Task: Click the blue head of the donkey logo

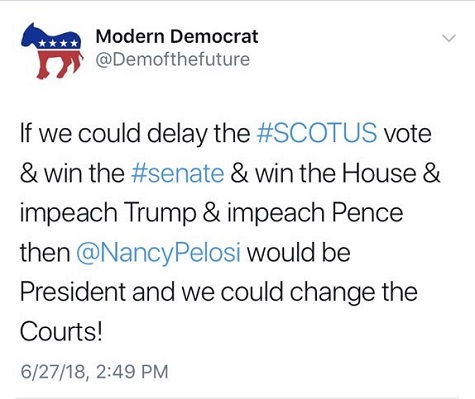Action: click(x=29, y=35)
